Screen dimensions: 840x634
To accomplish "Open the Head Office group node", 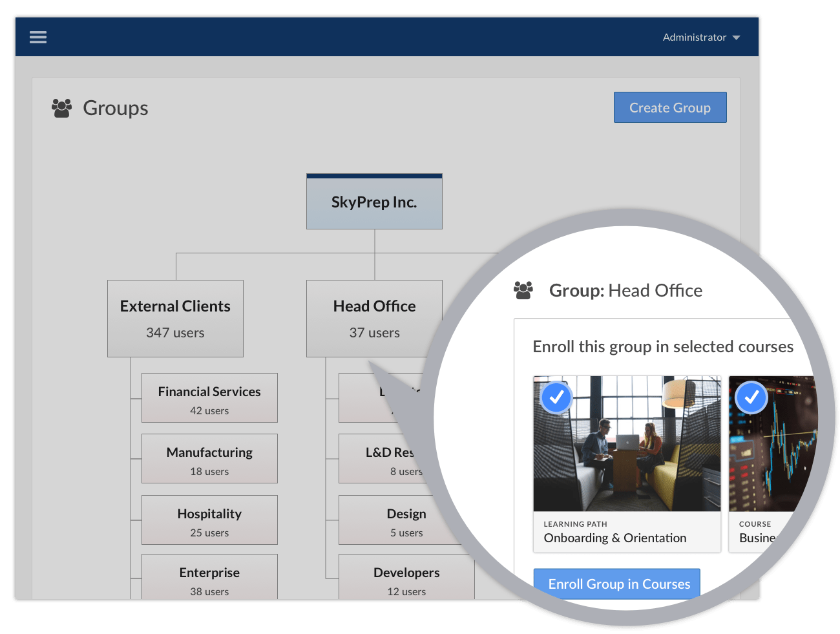I will [x=374, y=318].
